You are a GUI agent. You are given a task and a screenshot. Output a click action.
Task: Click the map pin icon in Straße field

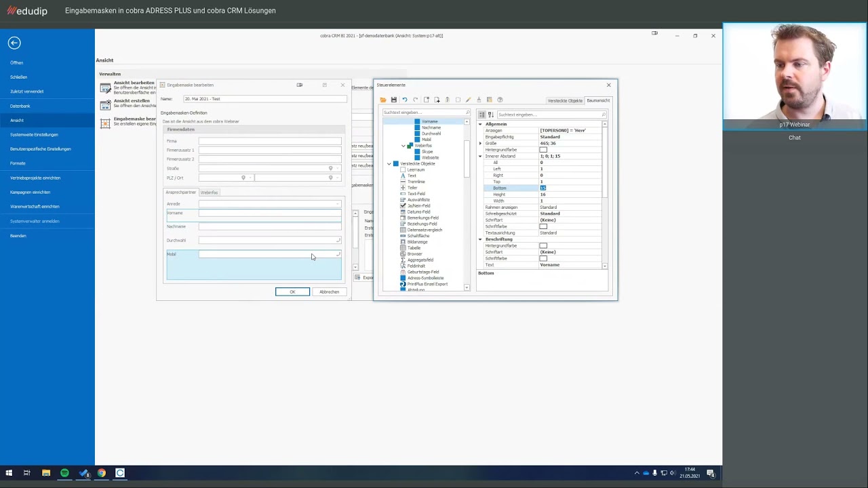coord(331,169)
